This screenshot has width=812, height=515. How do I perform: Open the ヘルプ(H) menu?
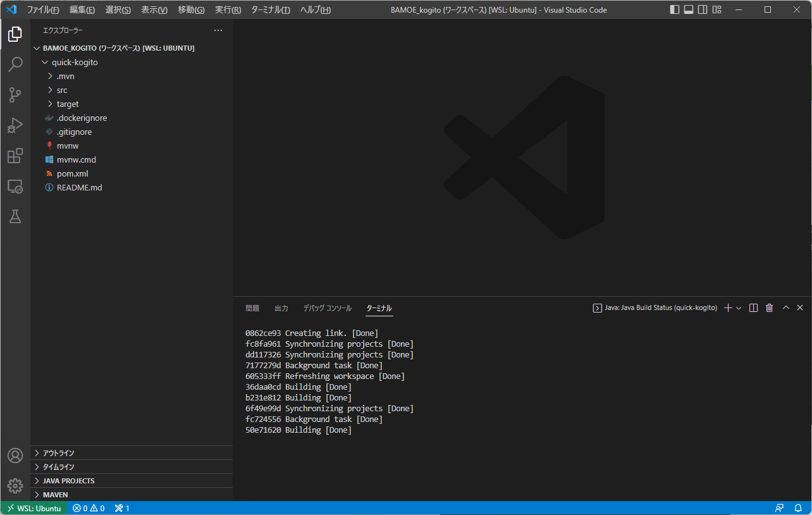315,10
